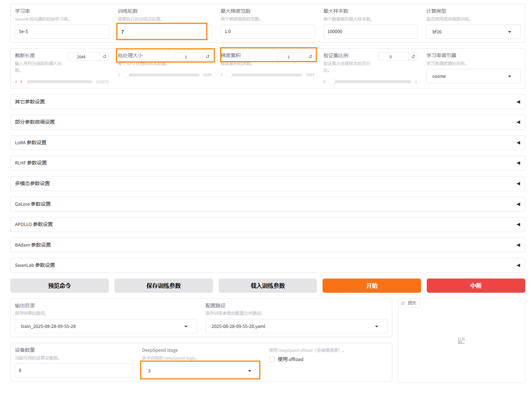Click the 损失 chart icon label
The width and height of the screenshot is (532, 394).
coord(409,303)
